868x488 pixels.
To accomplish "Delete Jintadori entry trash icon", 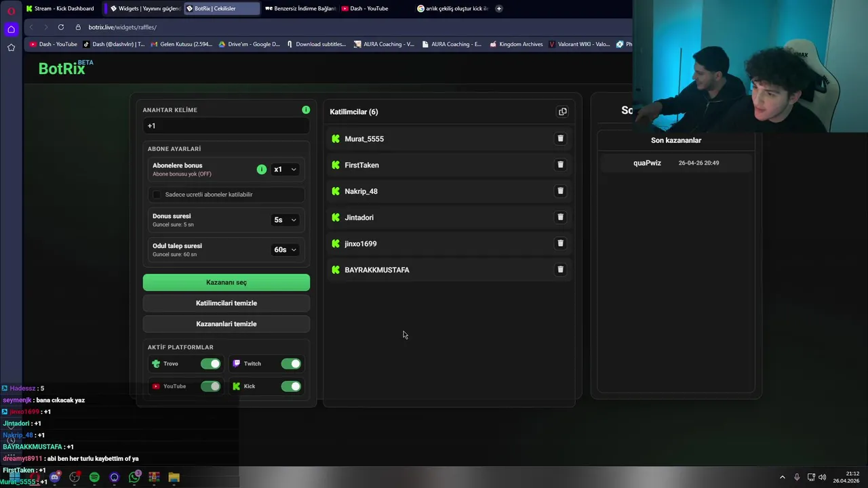I will (x=560, y=217).
